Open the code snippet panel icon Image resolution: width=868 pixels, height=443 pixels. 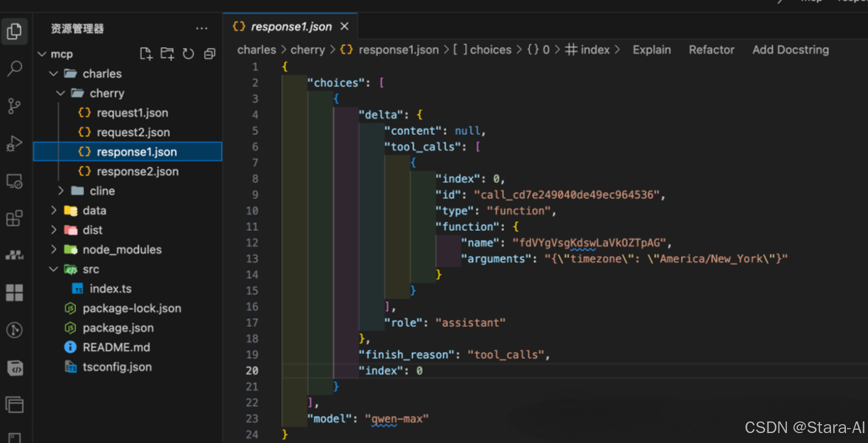[14, 368]
